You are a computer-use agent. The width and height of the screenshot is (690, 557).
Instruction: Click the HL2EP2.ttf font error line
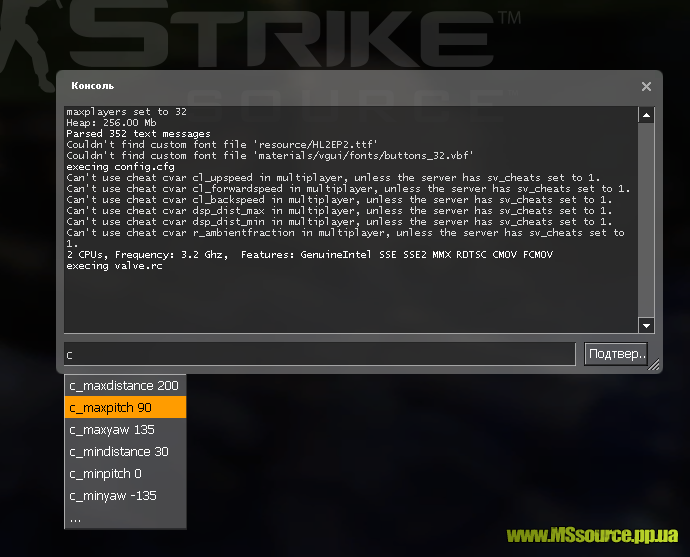(x=222, y=145)
